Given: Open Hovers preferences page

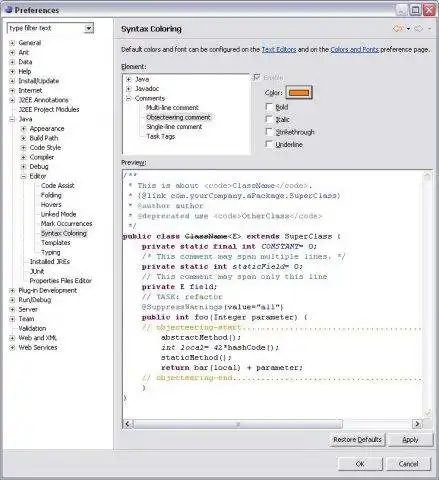Looking at the screenshot, I should pos(51,205).
